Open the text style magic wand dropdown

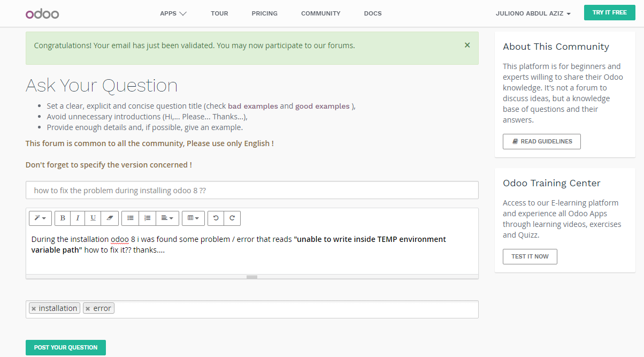[40, 218]
